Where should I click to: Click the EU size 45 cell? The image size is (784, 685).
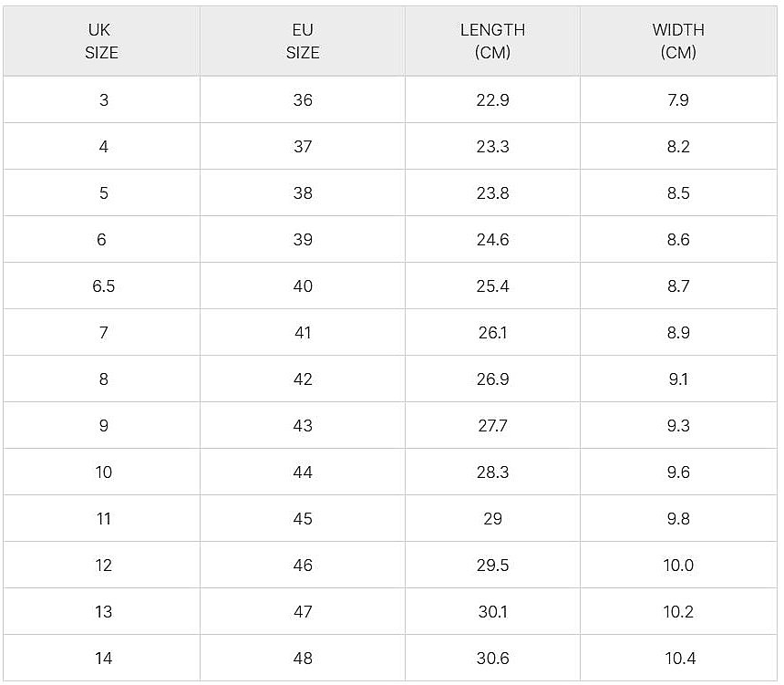(x=303, y=518)
